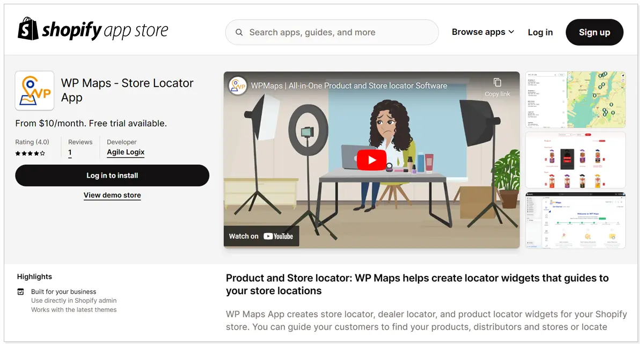Select the 'Works with the latest themes' text

[x=74, y=310]
